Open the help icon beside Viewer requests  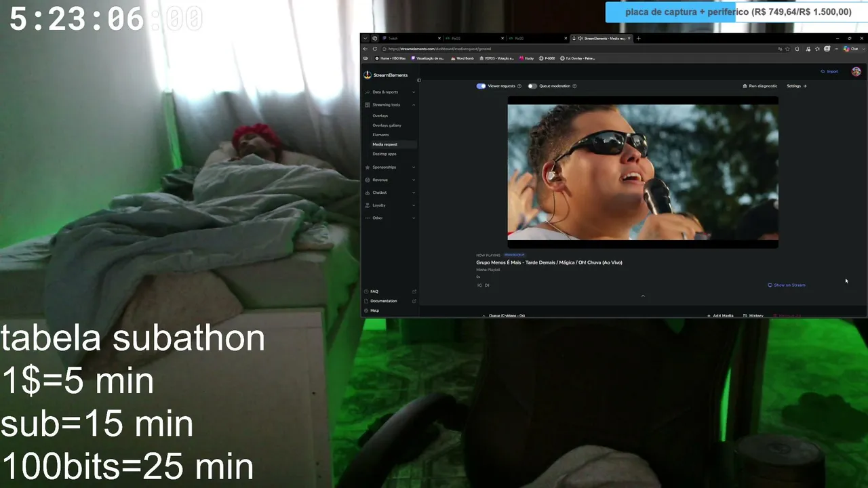pyautogui.click(x=519, y=86)
